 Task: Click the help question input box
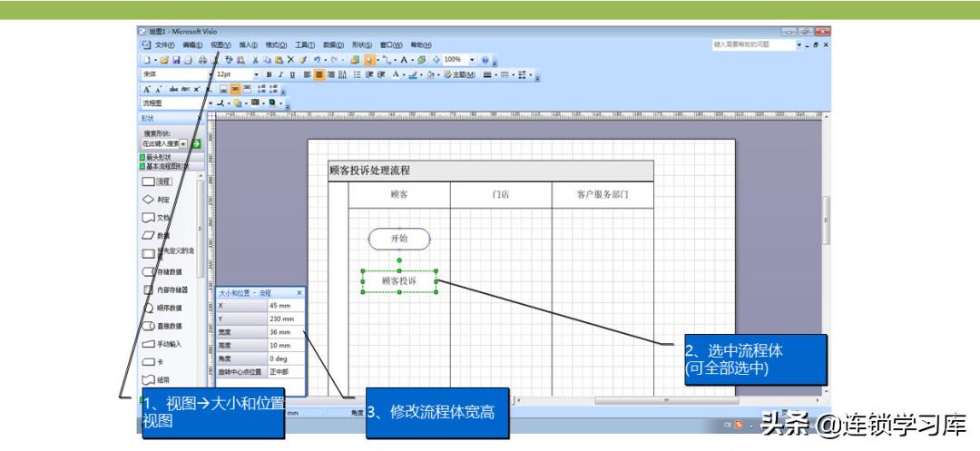pyautogui.click(x=754, y=45)
